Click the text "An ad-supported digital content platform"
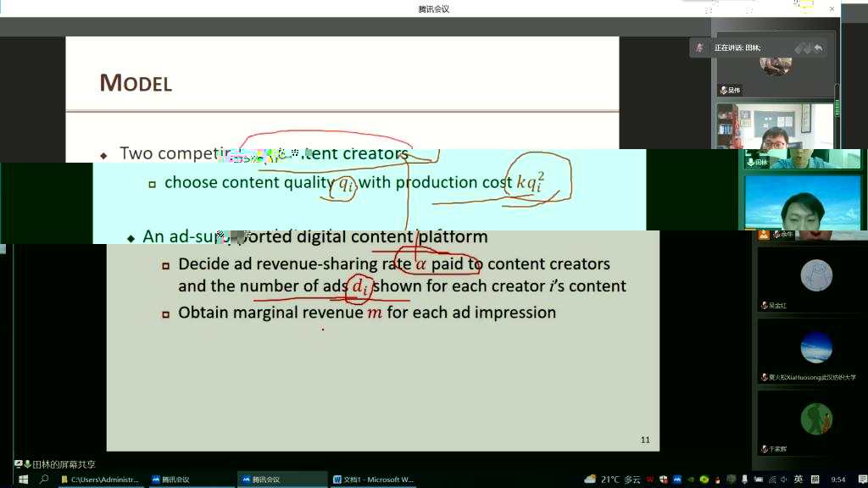The width and height of the screenshot is (868, 488). click(x=315, y=237)
